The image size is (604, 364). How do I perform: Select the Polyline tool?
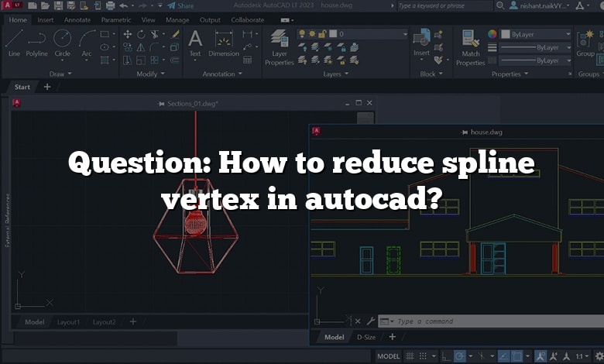[36, 43]
